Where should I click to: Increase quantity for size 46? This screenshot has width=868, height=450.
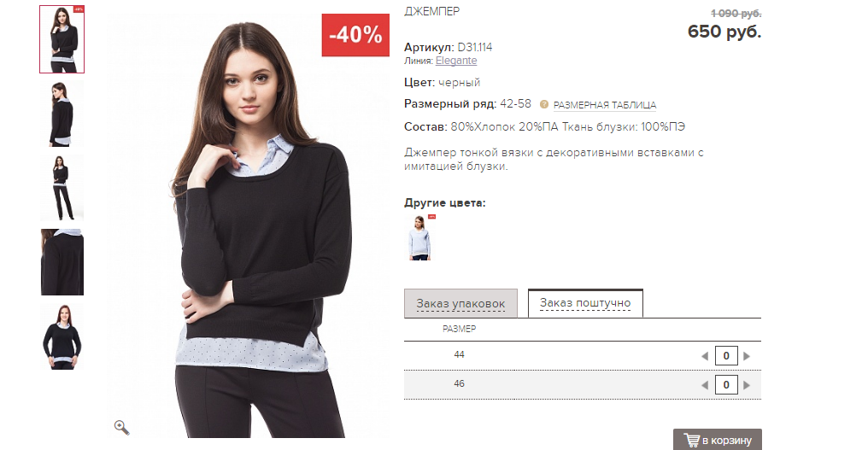tap(747, 385)
